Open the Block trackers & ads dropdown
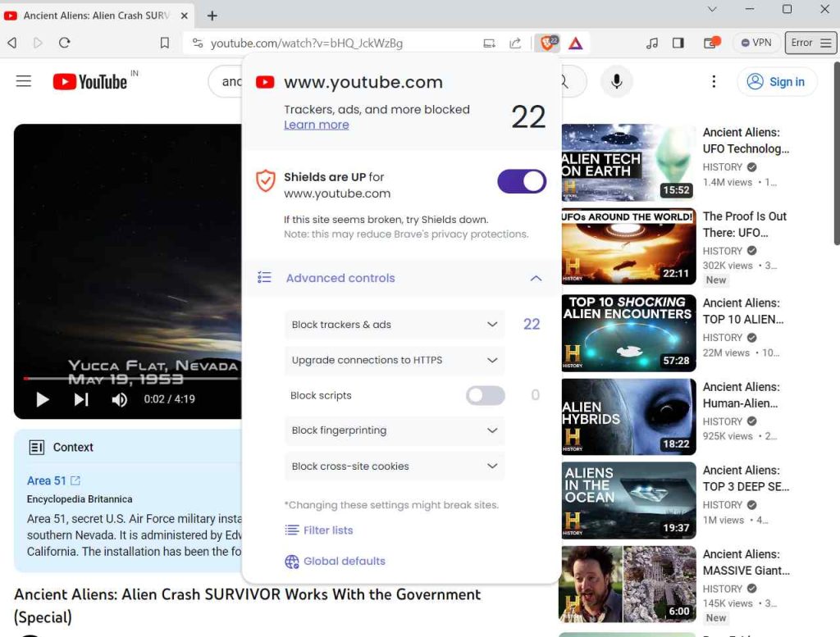The width and height of the screenshot is (840, 637). (x=395, y=325)
